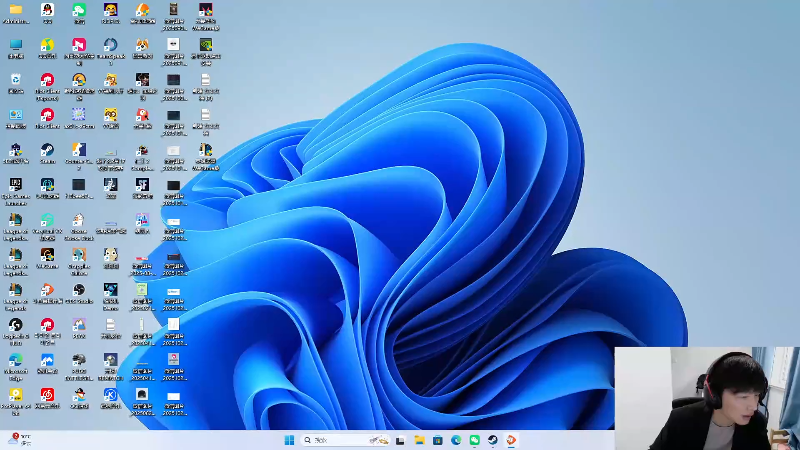Select the Steam shortcut on the desktop
Viewport: 800px width, 450px height.
tap(47, 150)
